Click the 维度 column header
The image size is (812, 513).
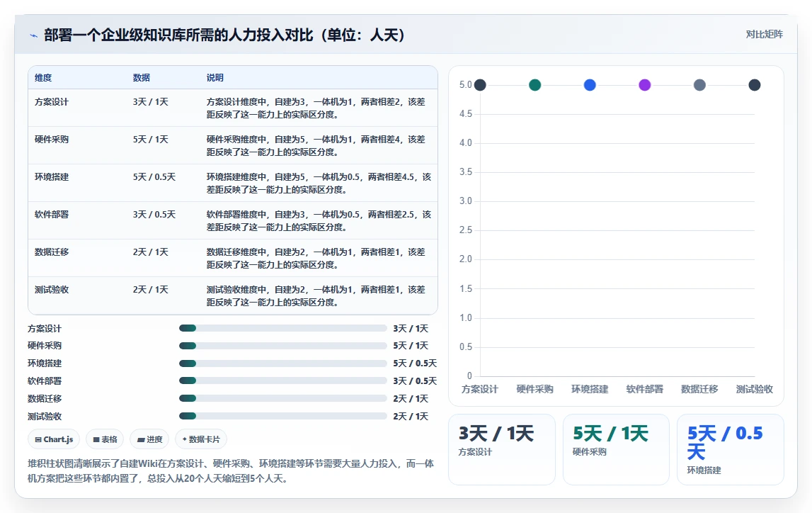pos(43,78)
